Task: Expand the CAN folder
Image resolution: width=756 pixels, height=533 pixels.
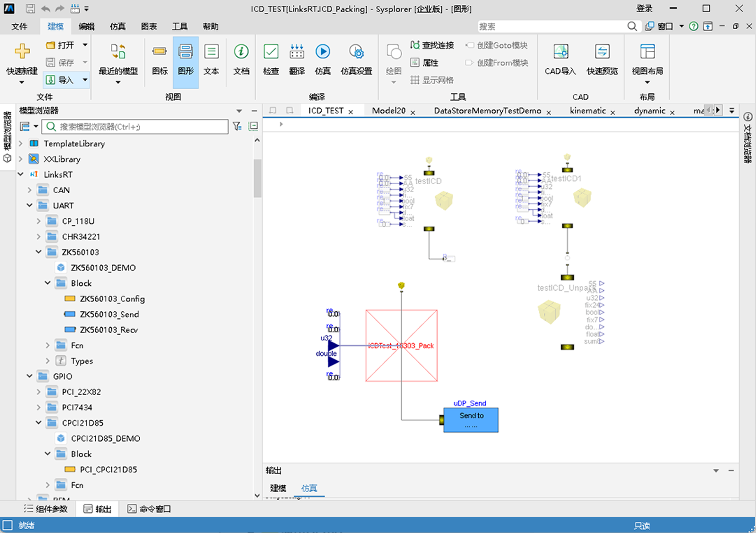Action: [x=30, y=190]
